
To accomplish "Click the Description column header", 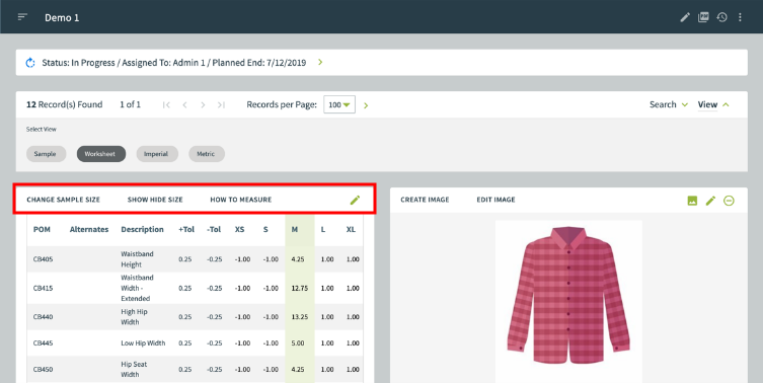I will [142, 229].
